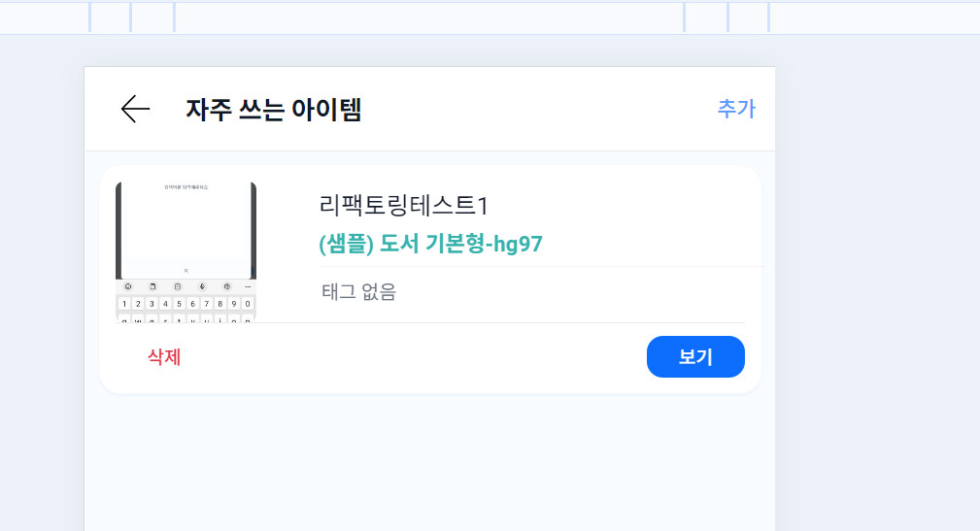The image size is (980, 531).
Task: Delete the item with 삭제
Action: tap(164, 356)
